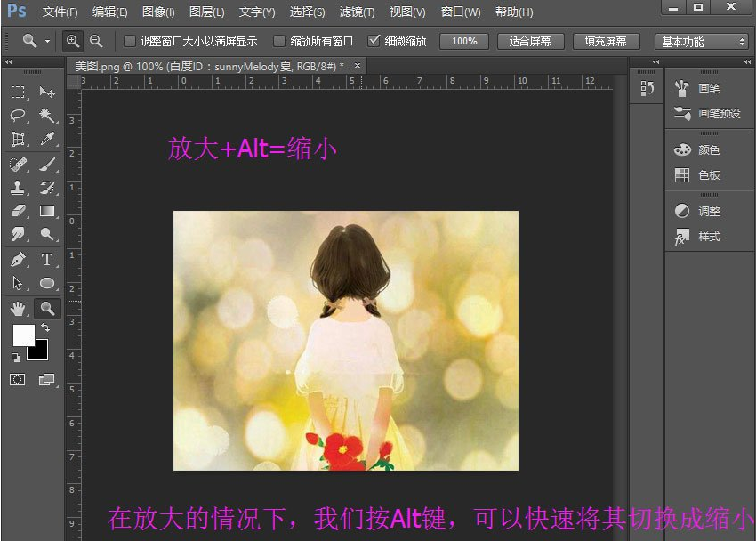Open the 图层(L) menu

(x=207, y=12)
